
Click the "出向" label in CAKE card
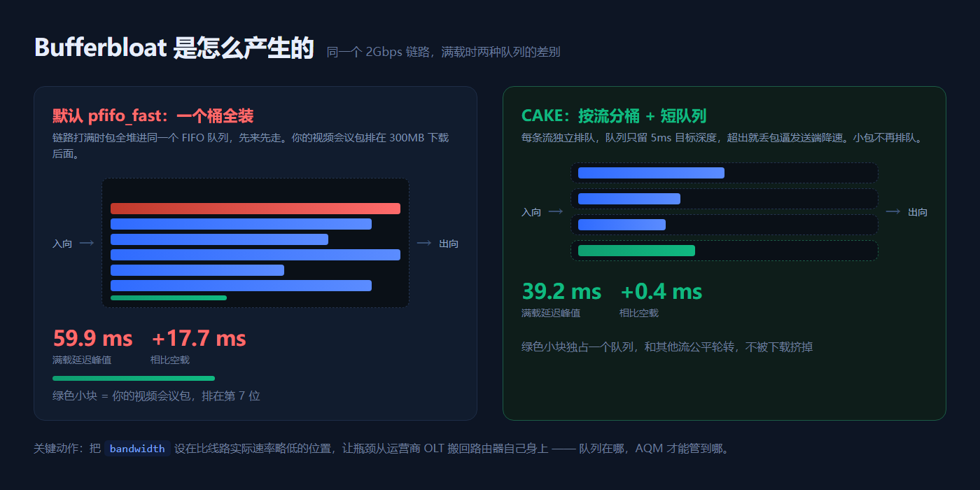pyautogui.click(x=918, y=212)
